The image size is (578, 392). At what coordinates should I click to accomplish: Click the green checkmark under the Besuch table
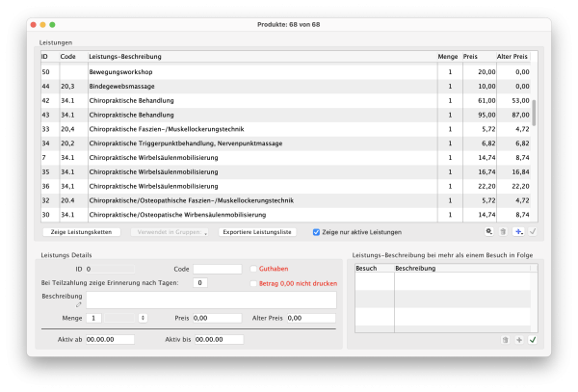click(x=532, y=340)
